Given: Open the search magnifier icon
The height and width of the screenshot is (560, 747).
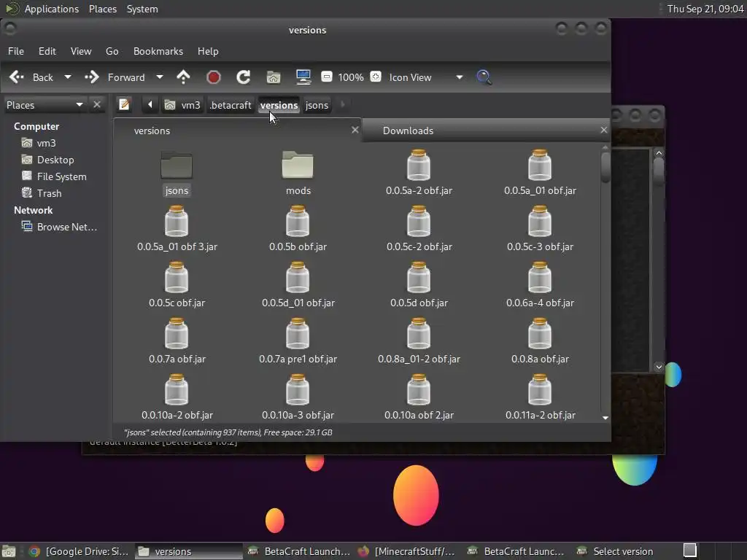Looking at the screenshot, I should click(484, 77).
